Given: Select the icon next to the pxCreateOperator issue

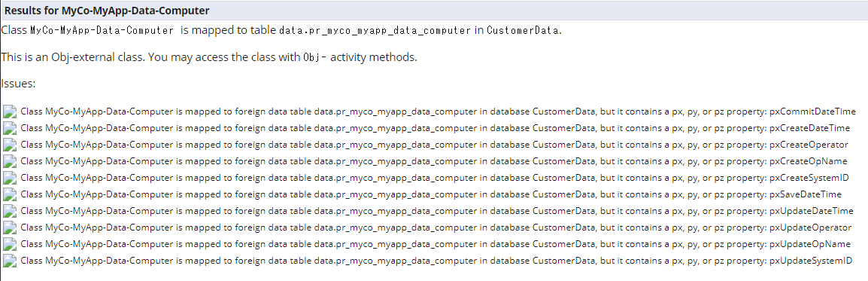Looking at the screenshot, I should tap(10, 145).
